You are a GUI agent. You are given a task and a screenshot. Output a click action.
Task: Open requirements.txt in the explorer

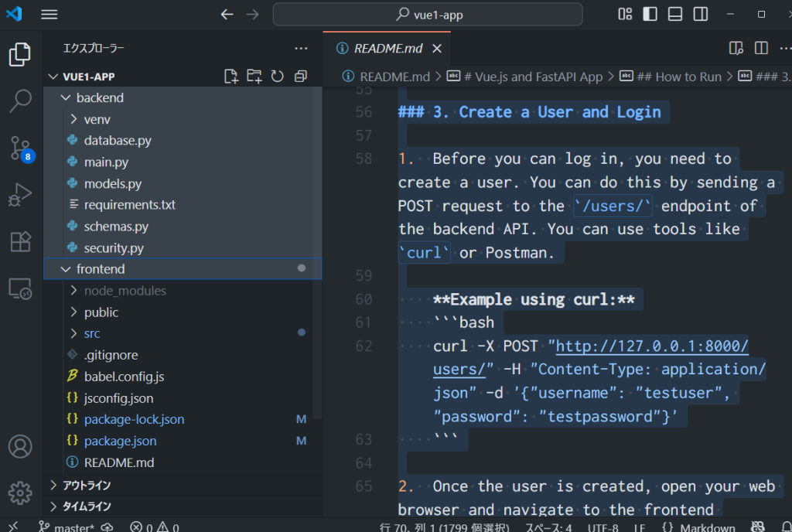tap(183, 205)
